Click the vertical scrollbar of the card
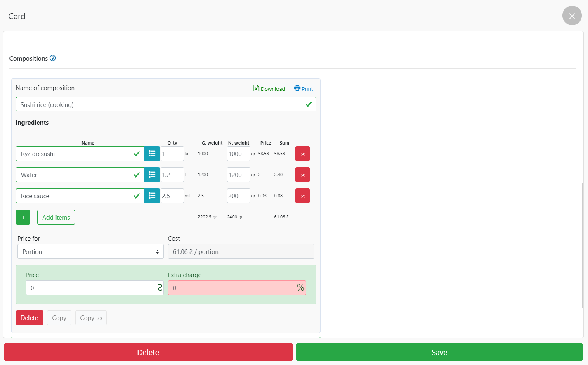Viewport: 588px width, 365px height. (x=582, y=244)
